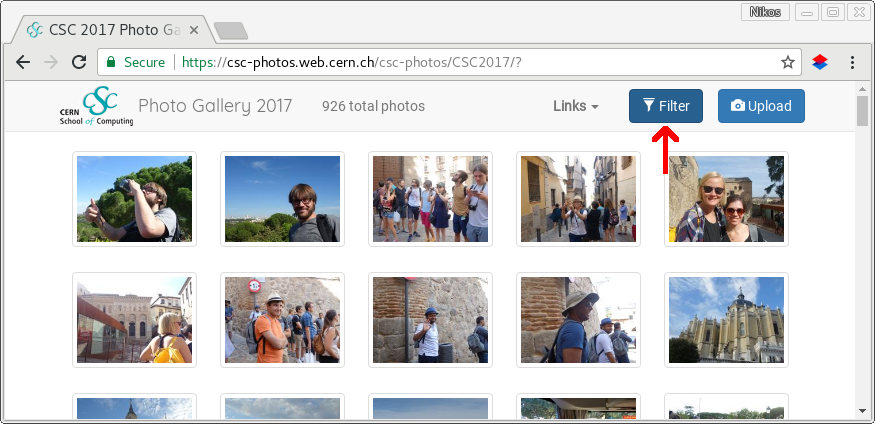875x424 pixels.
Task: Open photo of man drinking from bottle
Action: point(134,199)
